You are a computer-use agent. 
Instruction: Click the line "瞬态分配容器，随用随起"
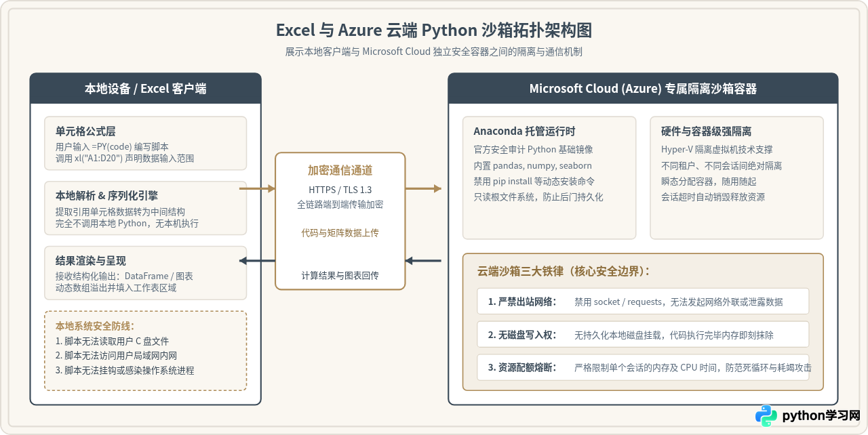[x=709, y=181]
